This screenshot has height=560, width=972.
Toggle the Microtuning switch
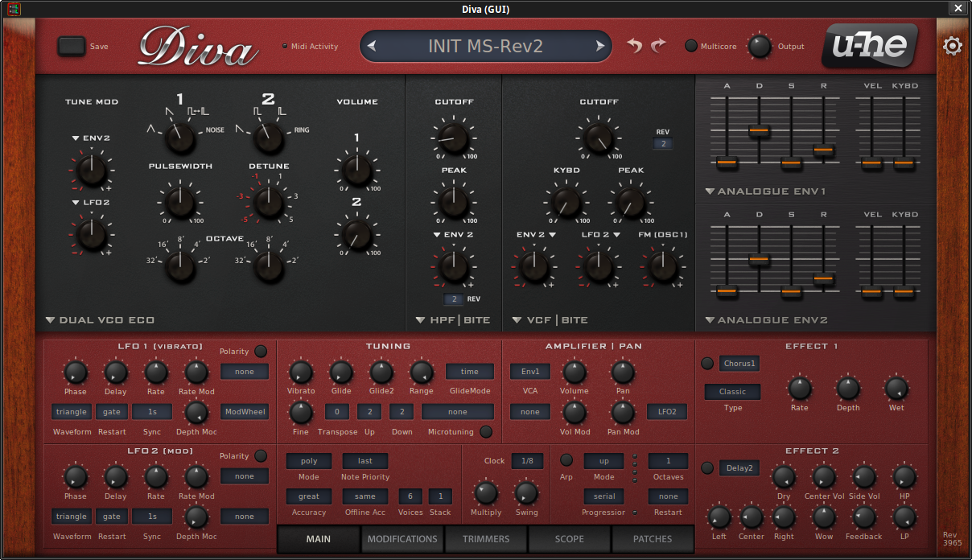[x=486, y=432]
